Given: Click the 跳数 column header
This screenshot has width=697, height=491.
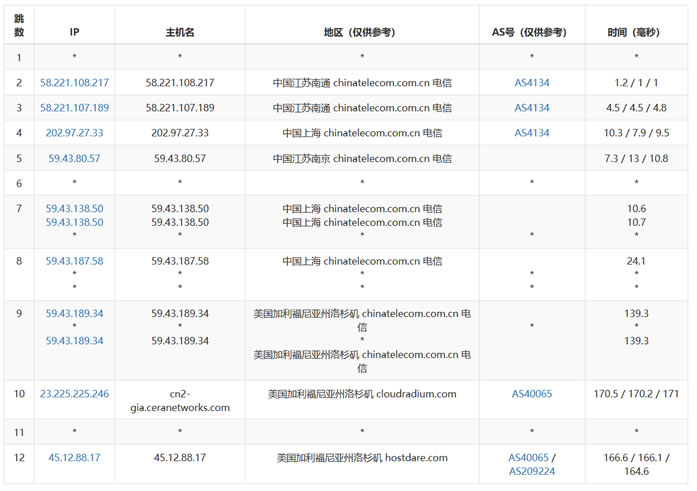Looking at the screenshot, I should [20, 25].
